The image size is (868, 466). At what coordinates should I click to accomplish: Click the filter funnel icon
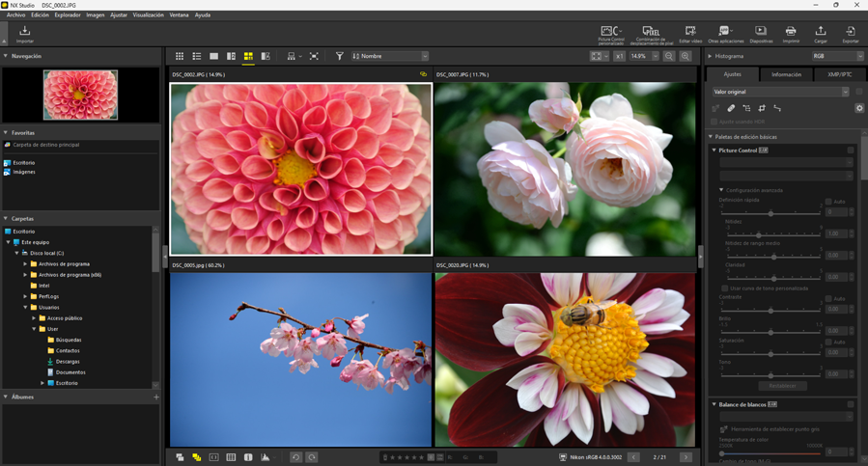(x=339, y=57)
